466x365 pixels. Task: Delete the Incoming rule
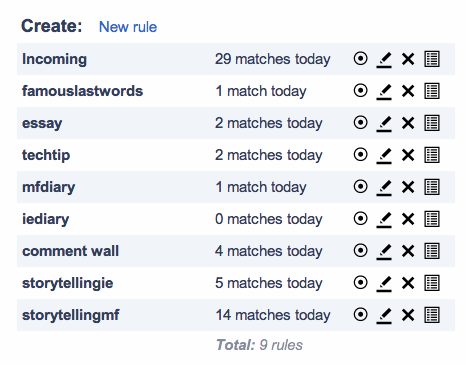(x=408, y=59)
